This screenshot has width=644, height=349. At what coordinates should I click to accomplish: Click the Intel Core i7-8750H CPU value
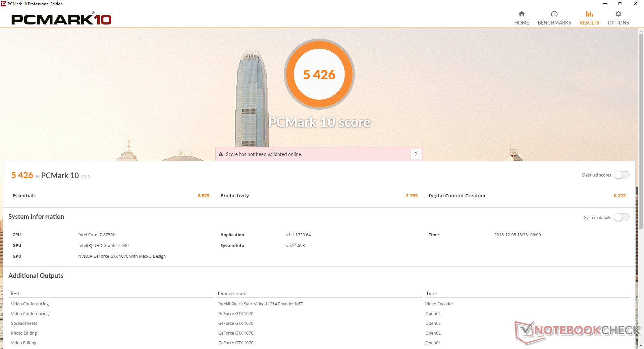pyautogui.click(x=97, y=235)
